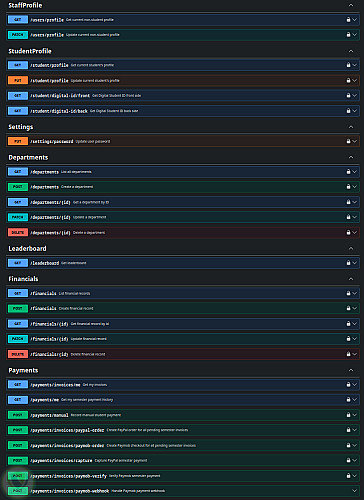This screenshot has width=364, height=500.
Task: Expand chevron on GET /student/digital-id/front
Action: [355, 96]
